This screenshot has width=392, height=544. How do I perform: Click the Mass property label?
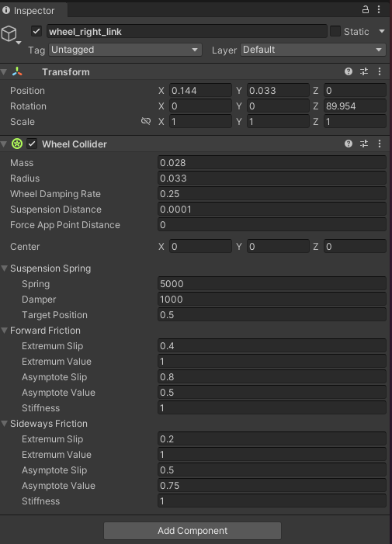pos(22,163)
